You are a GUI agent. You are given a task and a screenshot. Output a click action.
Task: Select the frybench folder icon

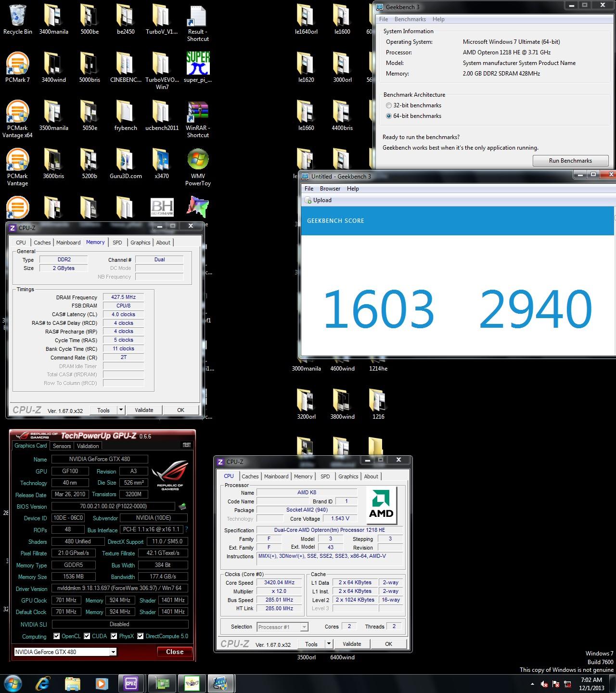click(x=126, y=115)
